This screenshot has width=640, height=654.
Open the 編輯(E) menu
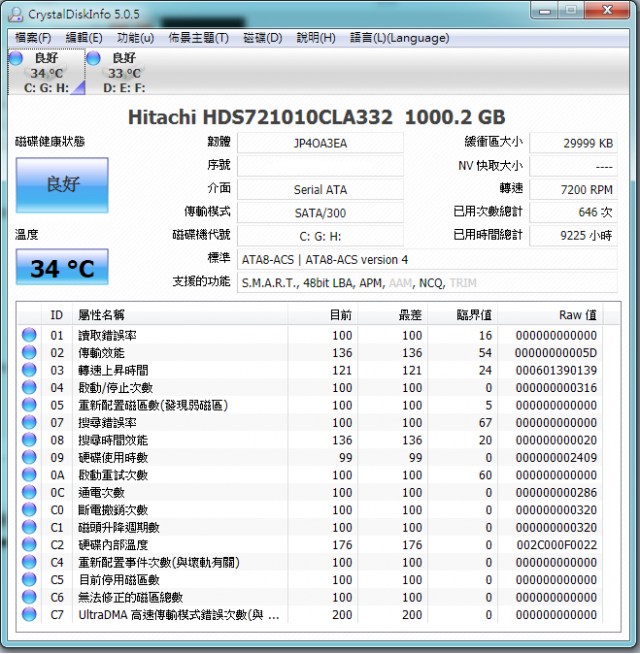84,38
